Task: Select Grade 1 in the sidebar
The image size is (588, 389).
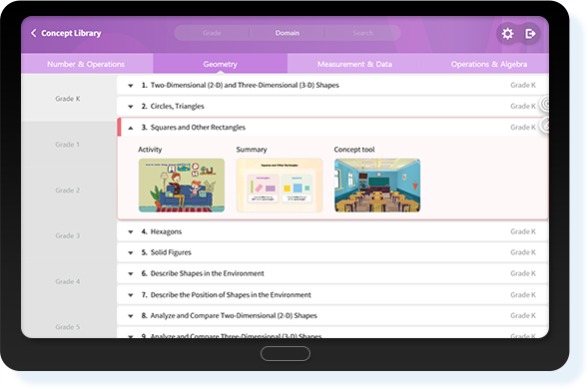Action: tap(68, 145)
